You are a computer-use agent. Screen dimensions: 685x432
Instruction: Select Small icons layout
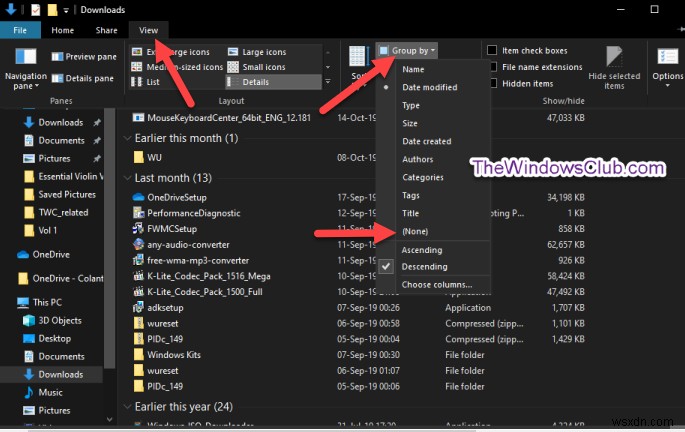pos(257,67)
